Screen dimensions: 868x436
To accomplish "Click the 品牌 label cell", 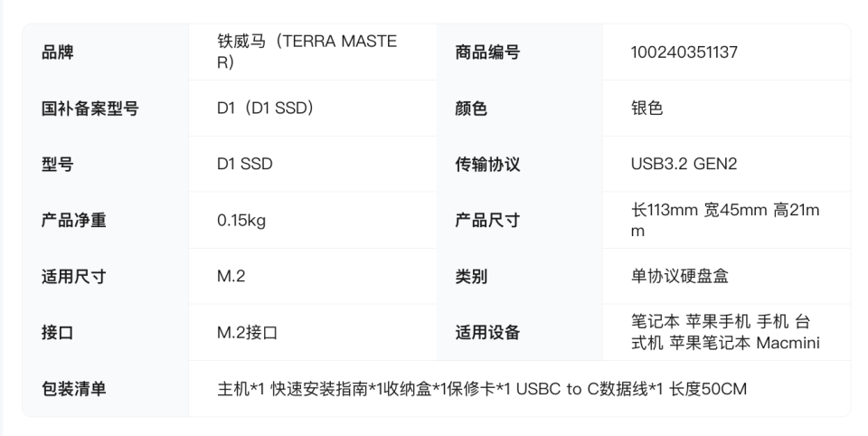I will point(58,52).
